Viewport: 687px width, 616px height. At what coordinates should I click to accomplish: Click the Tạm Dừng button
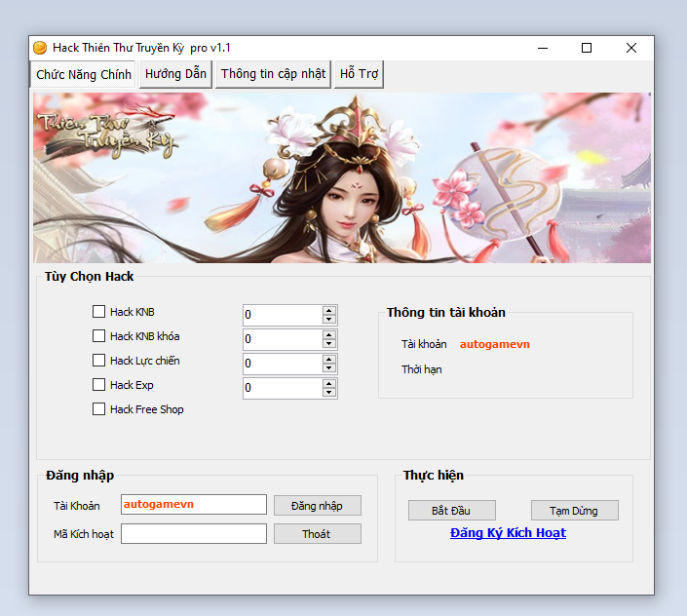tap(574, 511)
